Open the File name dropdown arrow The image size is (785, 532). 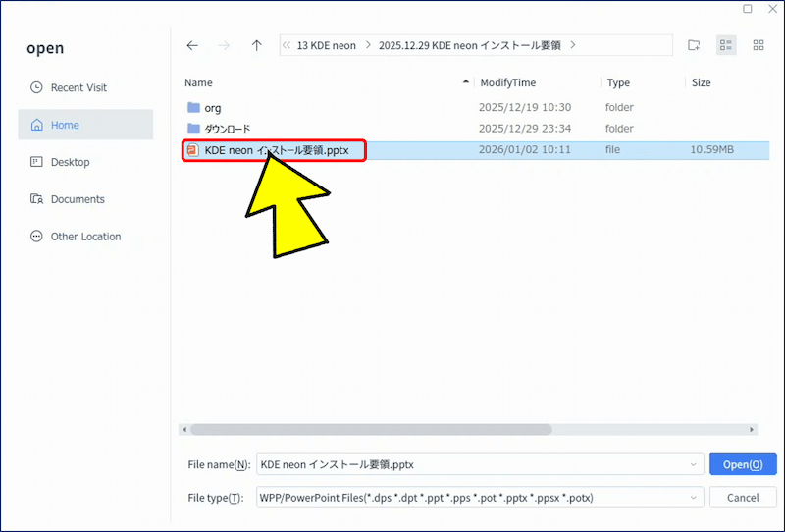coord(694,464)
